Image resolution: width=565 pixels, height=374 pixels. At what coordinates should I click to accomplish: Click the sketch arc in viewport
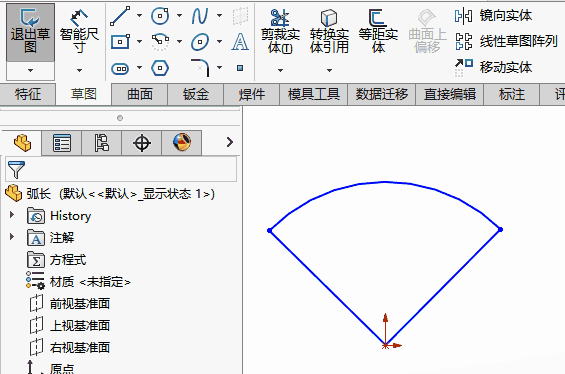tap(385, 182)
